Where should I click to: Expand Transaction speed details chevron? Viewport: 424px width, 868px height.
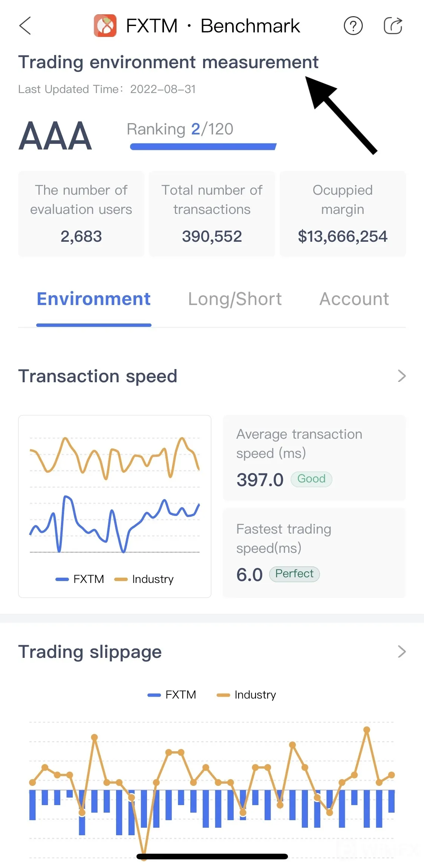pos(402,376)
